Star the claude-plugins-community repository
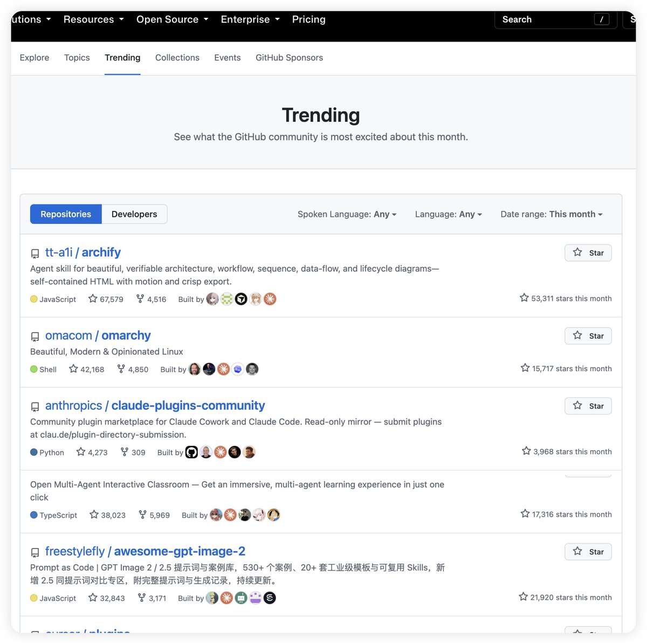The height and width of the screenshot is (644, 647). tap(588, 406)
